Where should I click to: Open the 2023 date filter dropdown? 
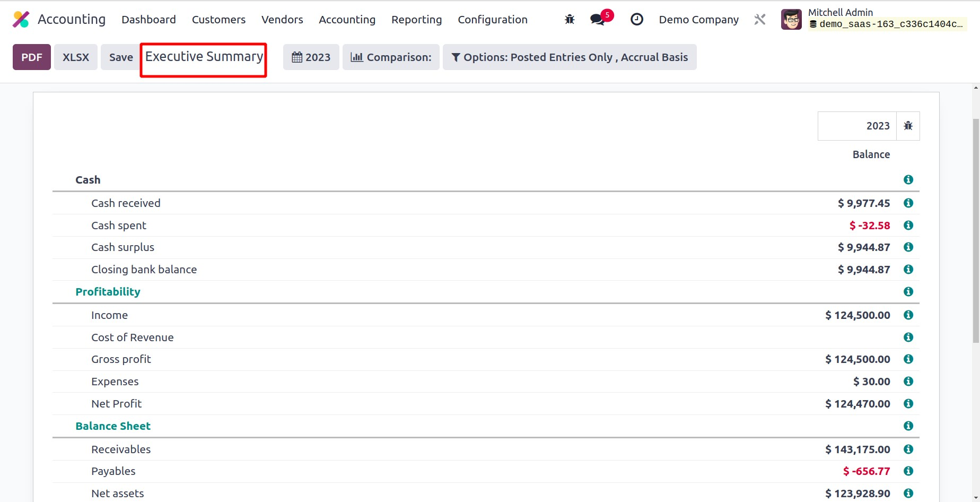coord(311,57)
